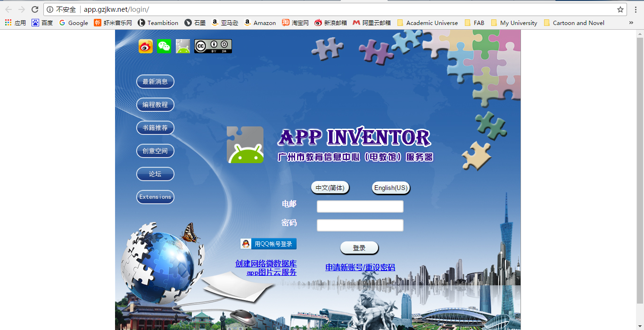
Task: Show more bookmarks via overflow chevron
Action: pos(631,23)
